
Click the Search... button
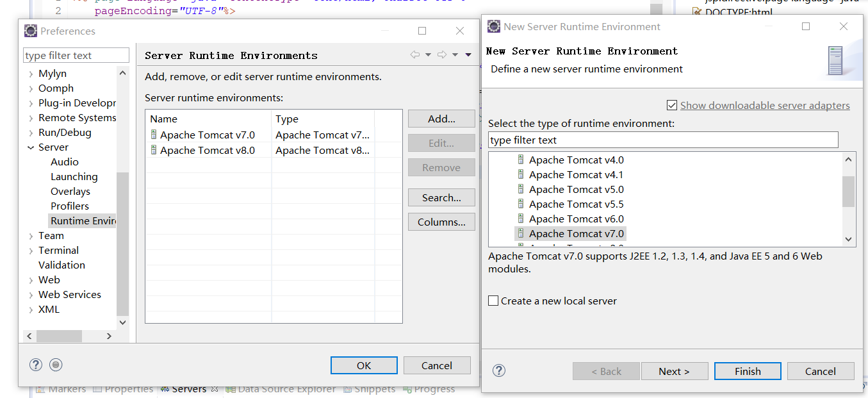[441, 197]
